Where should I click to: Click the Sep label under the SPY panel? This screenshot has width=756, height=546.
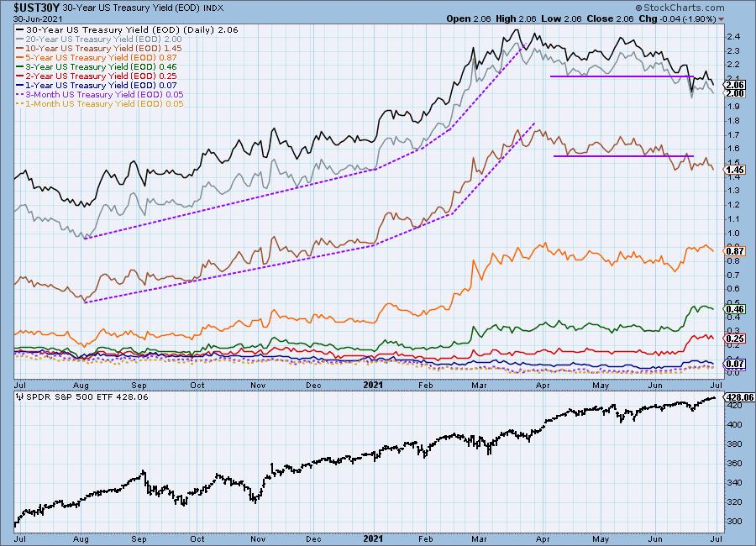click(139, 538)
